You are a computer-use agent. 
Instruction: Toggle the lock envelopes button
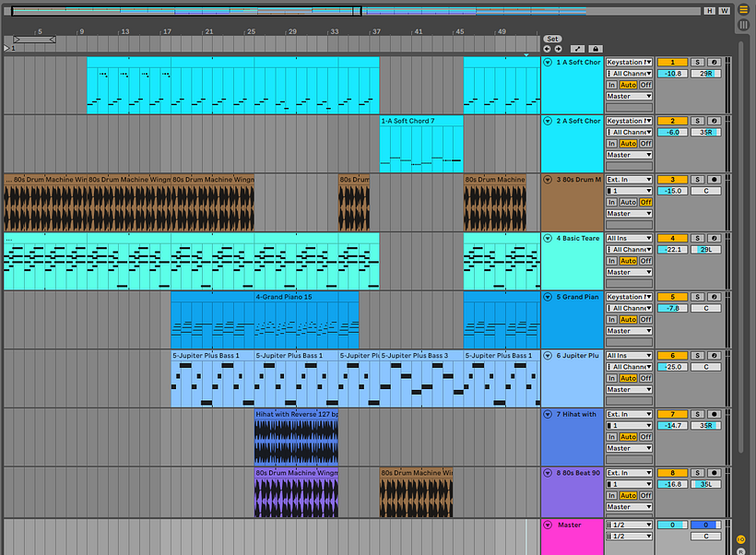(x=596, y=49)
